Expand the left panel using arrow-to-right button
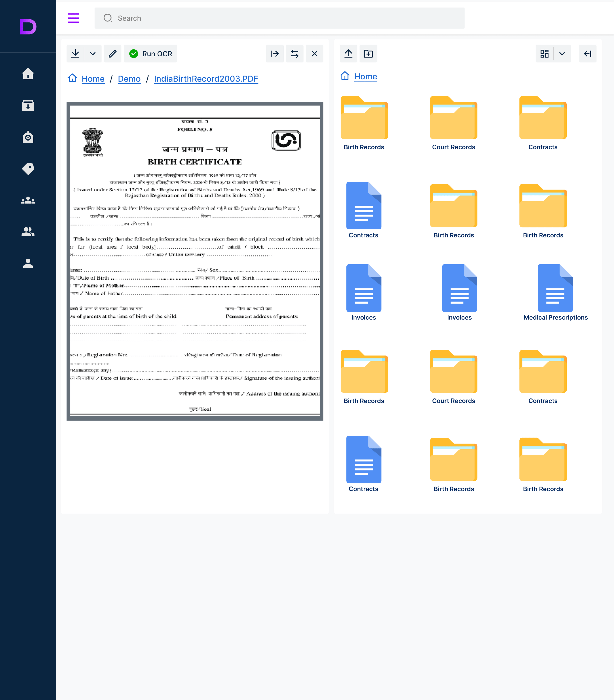Screen dimensions: 614x700 [x=275, y=54]
